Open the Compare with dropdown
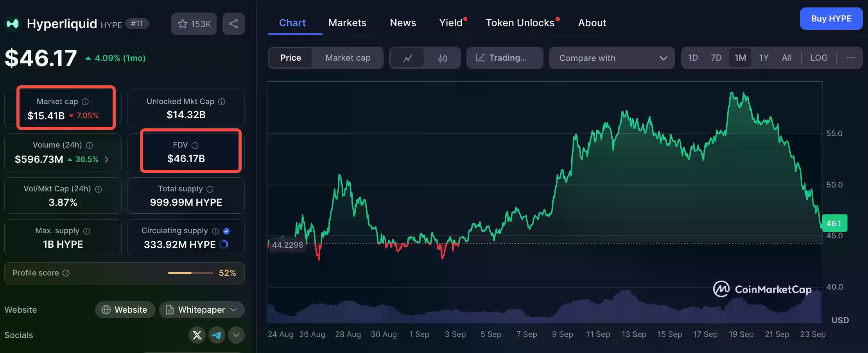This screenshot has width=868, height=353. coord(612,58)
